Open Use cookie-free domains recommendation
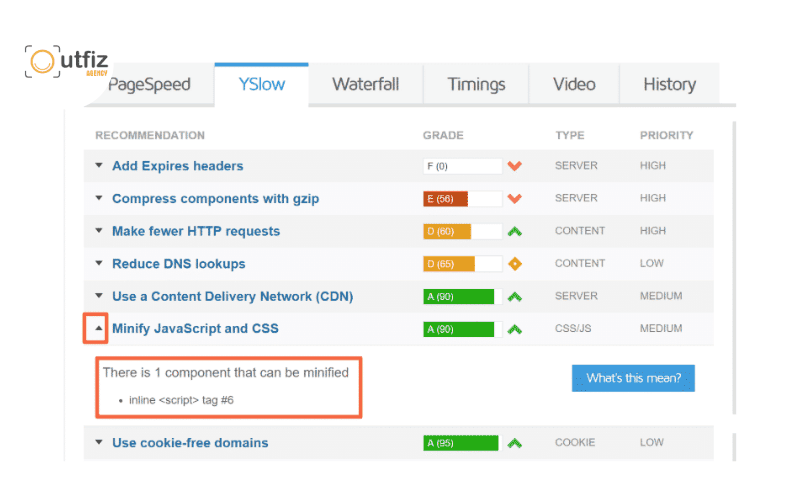 pos(190,443)
